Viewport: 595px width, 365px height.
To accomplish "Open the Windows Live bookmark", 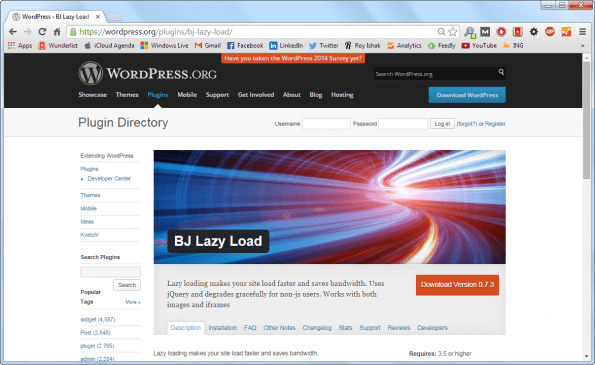I will [164, 46].
